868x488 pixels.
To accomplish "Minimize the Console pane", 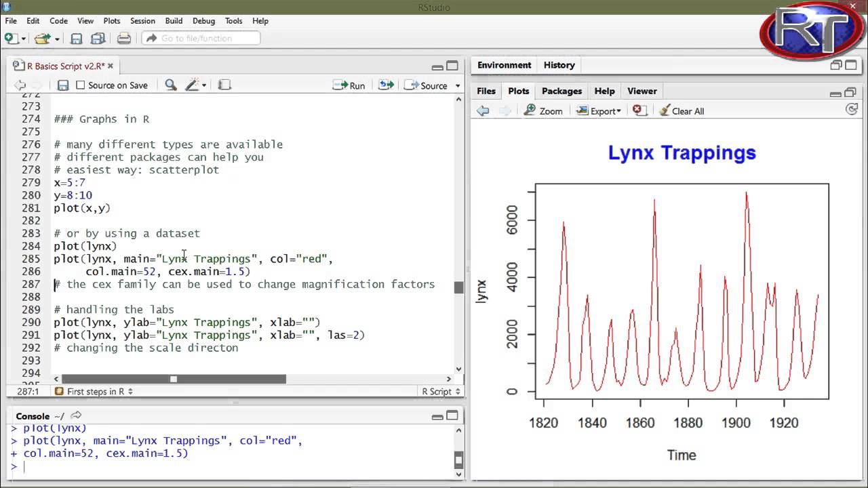I will 437,416.
